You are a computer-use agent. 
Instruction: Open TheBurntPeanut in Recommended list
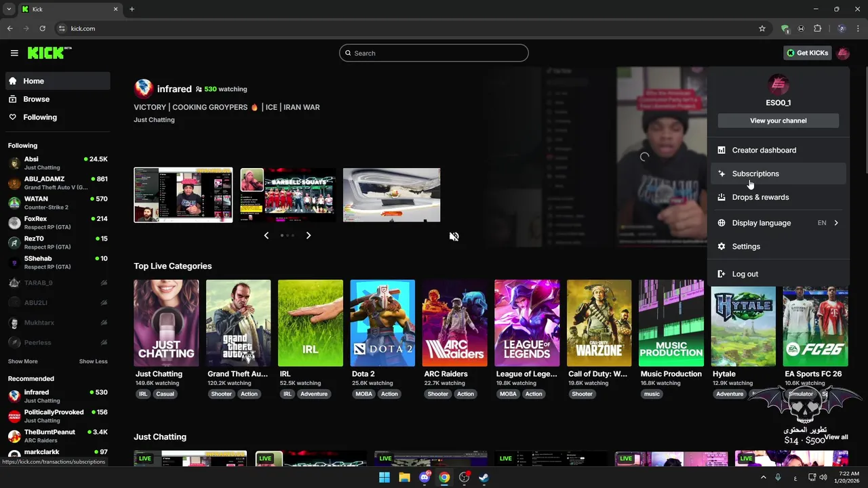(x=58, y=436)
